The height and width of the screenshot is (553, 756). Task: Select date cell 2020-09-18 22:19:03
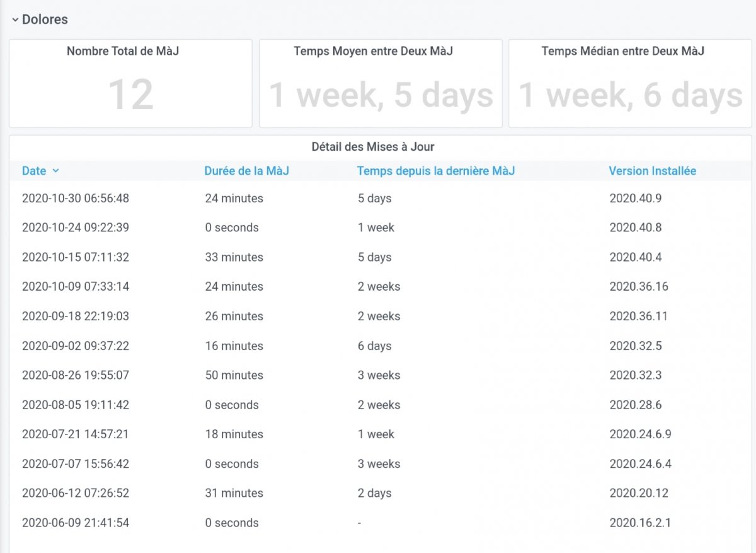point(76,316)
